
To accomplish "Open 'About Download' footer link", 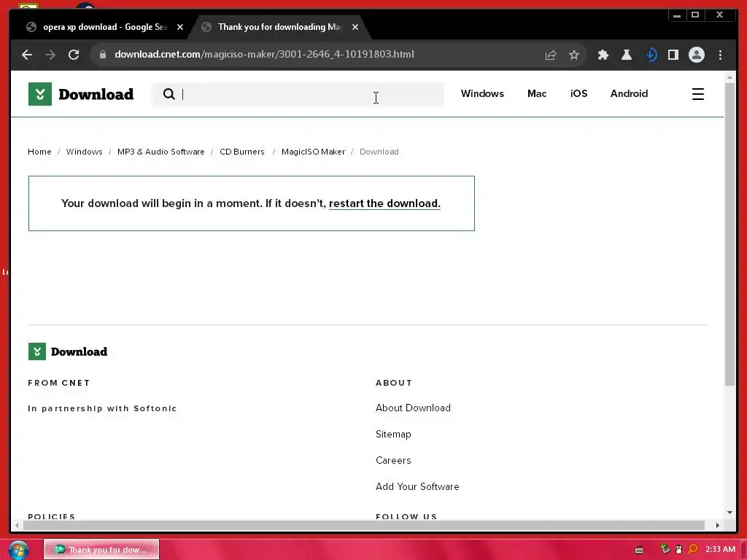I will pos(413,408).
